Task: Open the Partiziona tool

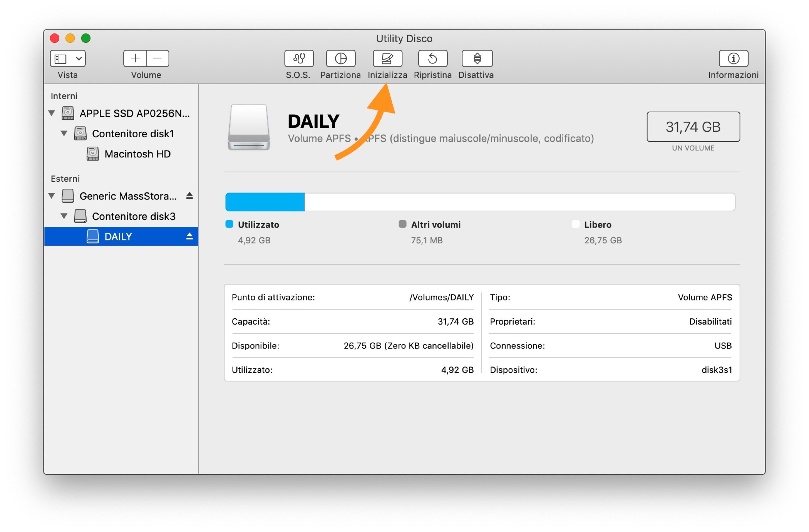Action: click(x=340, y=58)
